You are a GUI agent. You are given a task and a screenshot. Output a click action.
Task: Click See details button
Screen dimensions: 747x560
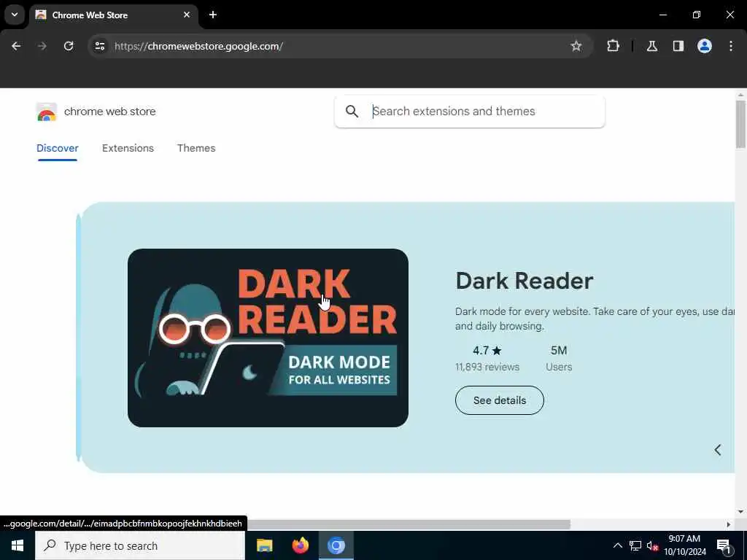coord(499,400)
